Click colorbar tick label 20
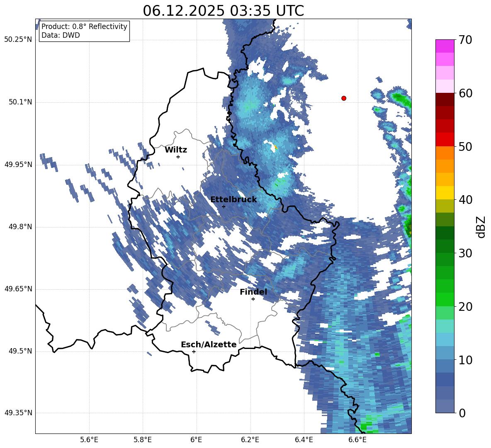The image size is (491, 448). click(x=465, y=307)
